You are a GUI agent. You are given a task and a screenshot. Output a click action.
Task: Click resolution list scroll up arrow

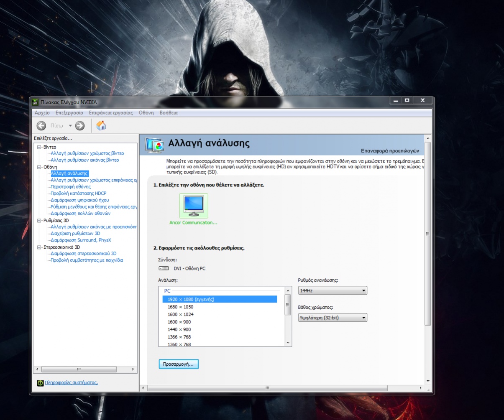click(288, 290)
